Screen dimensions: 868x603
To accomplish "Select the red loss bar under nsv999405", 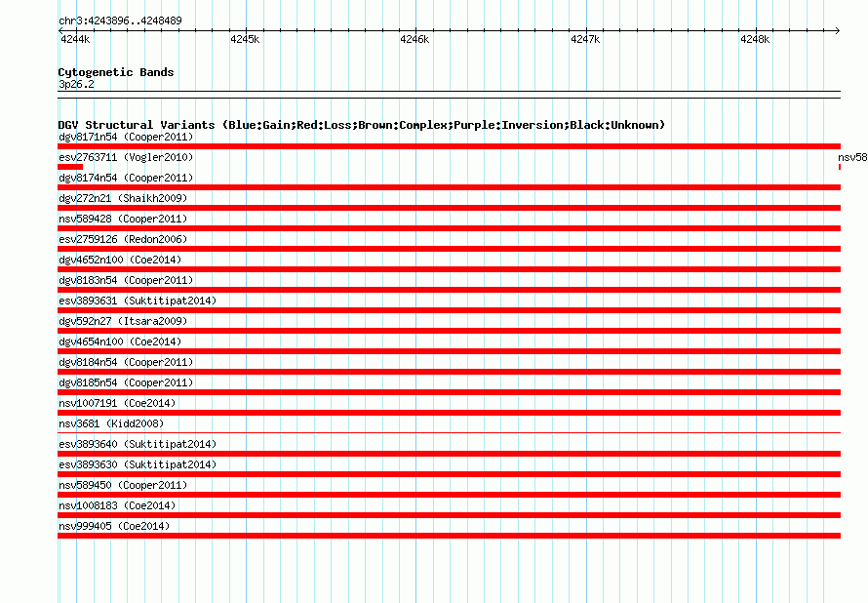I will pos(449,536).
